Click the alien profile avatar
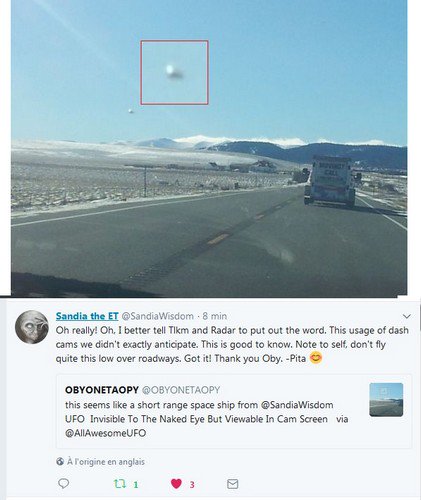This screenshot has height=500, width=421. [x=32, y=327]
